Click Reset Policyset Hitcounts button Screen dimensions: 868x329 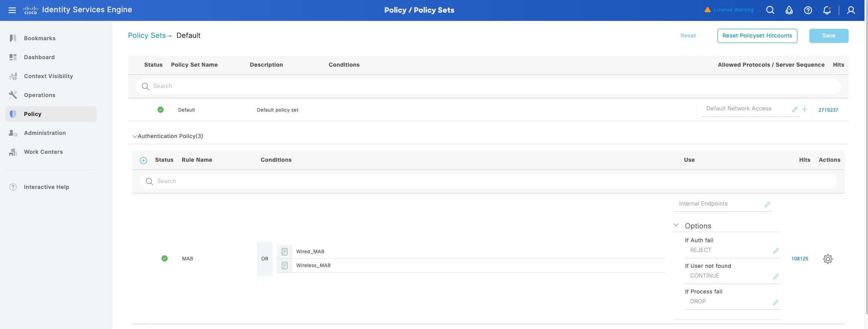click(757, 36)
